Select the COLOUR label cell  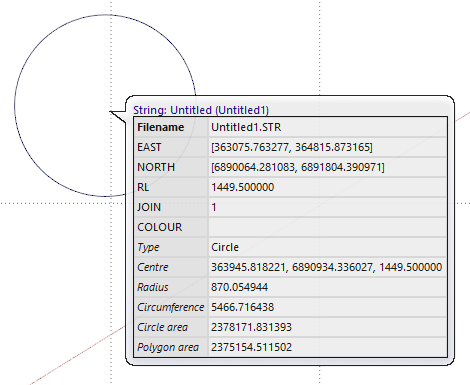171,227
